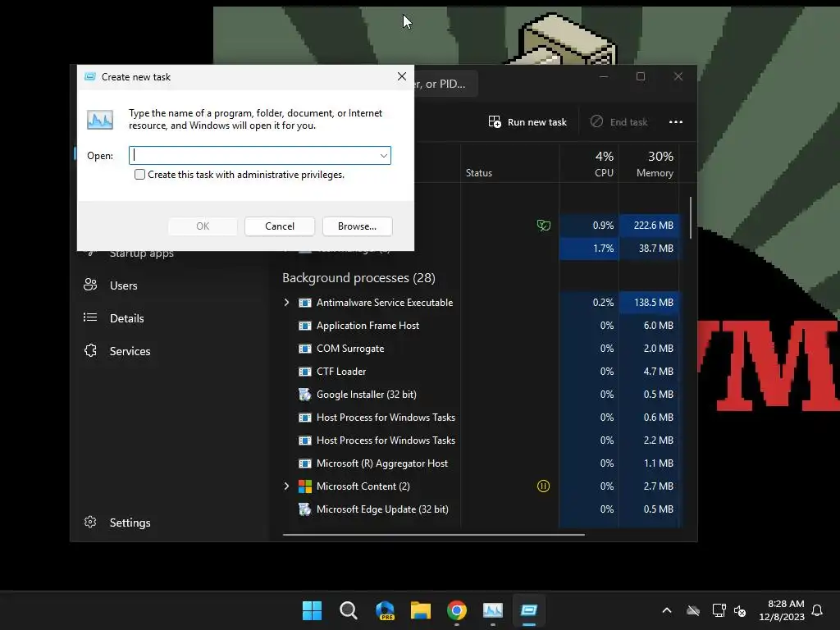The height and width of the screenshot is (630, 840).
Task: Click the 1.7% CPU cell
Action: 589,249
